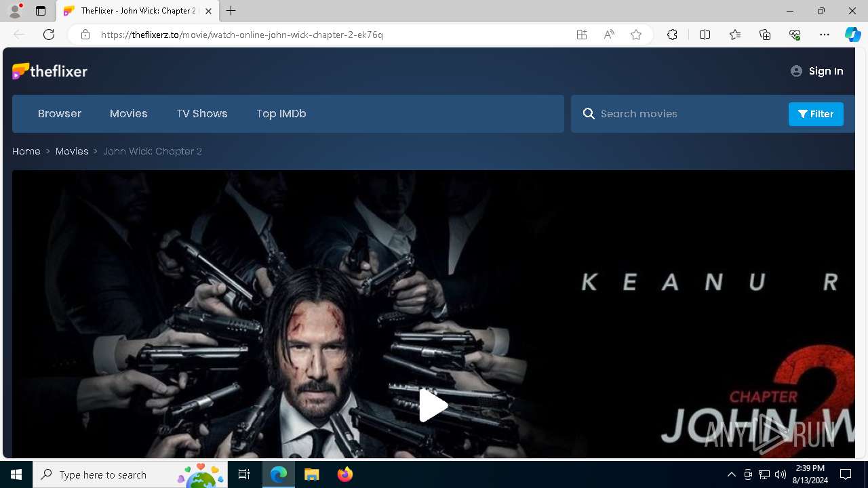Go to Home breadcrumb
Viewport: 868px width, 488px height.
pos(26,151)
